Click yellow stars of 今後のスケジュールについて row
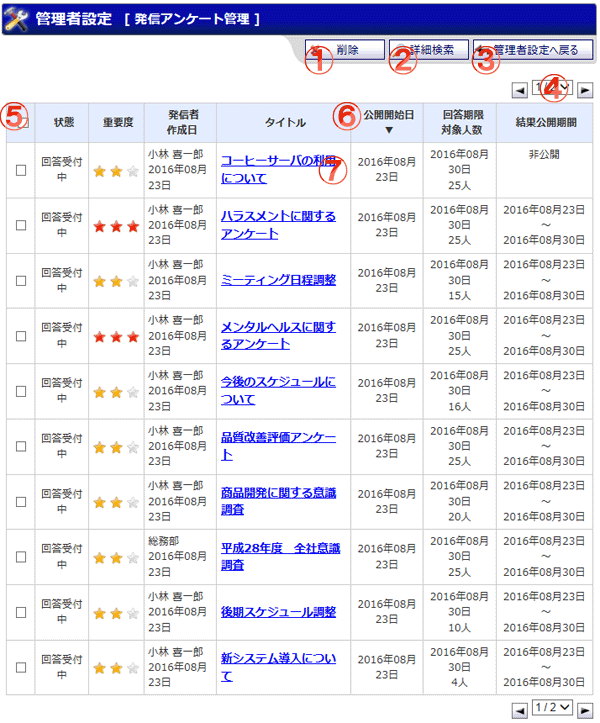600x723 pixels. pyautogui.click(x=116, y=392)
